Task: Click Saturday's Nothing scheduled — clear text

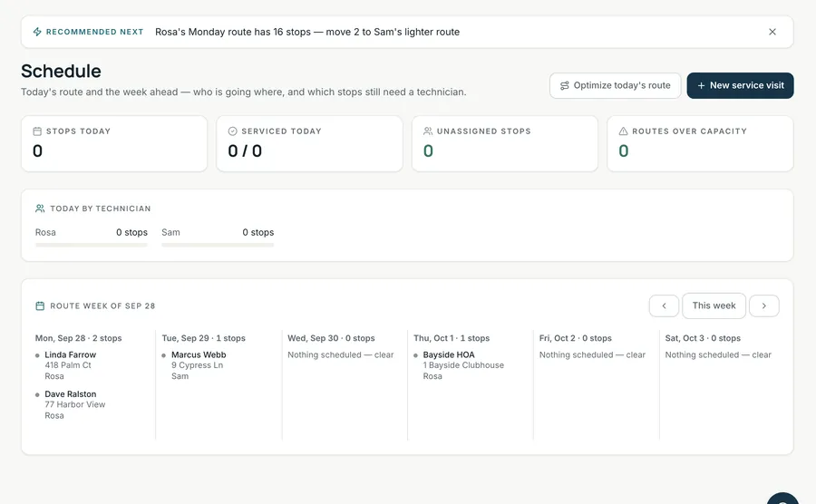Action: [718, 354]
